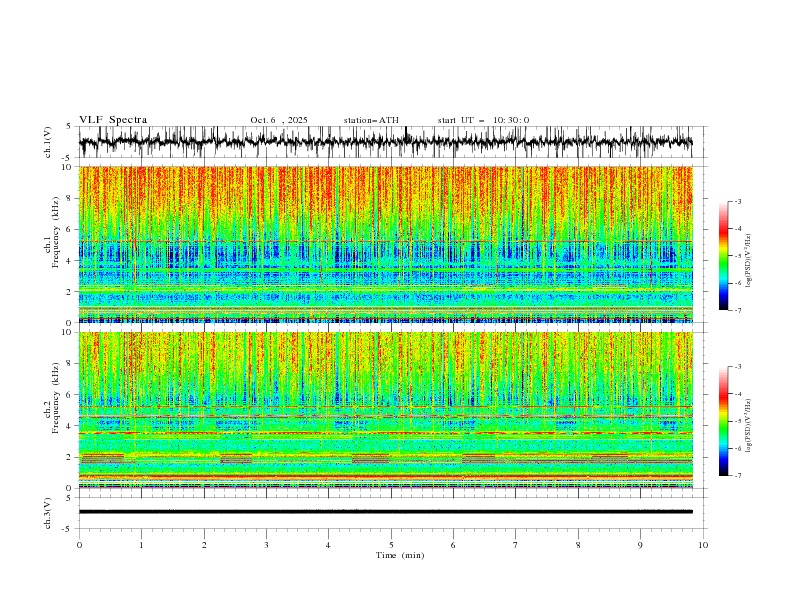Image resolution: width=792 pixels, height=612 pixels.
Task: Click the time axis tick label "5"
Action: [391, 545]
